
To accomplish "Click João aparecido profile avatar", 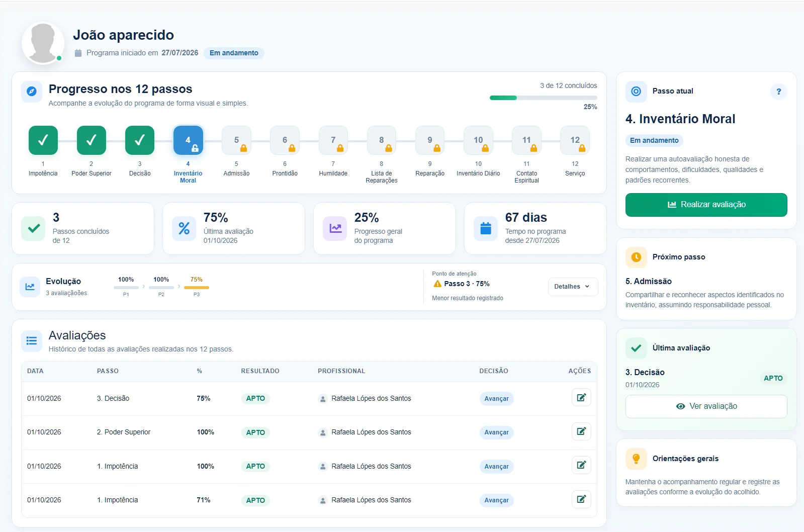I will coord(43,43).
